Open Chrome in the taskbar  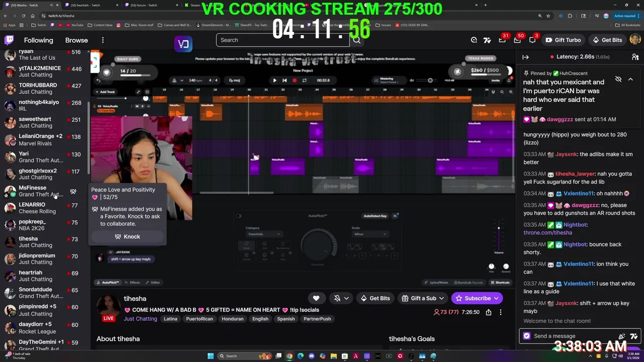click(289, 356)
